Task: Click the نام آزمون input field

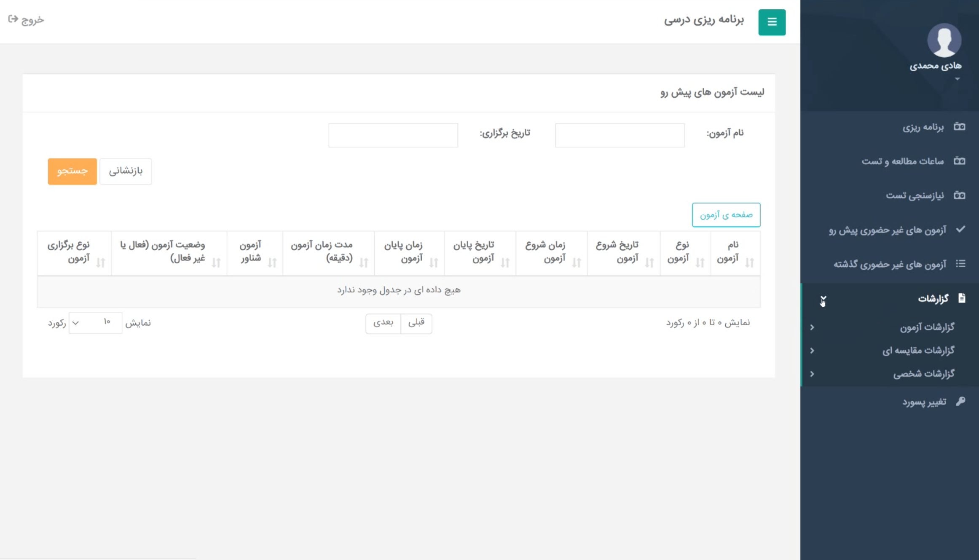Action: (x=620, y=135)
